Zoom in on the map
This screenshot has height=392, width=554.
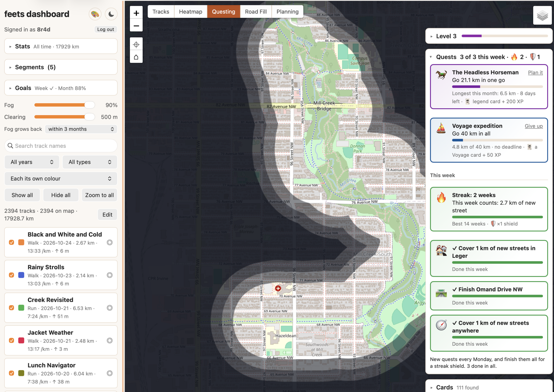[136, 13]
